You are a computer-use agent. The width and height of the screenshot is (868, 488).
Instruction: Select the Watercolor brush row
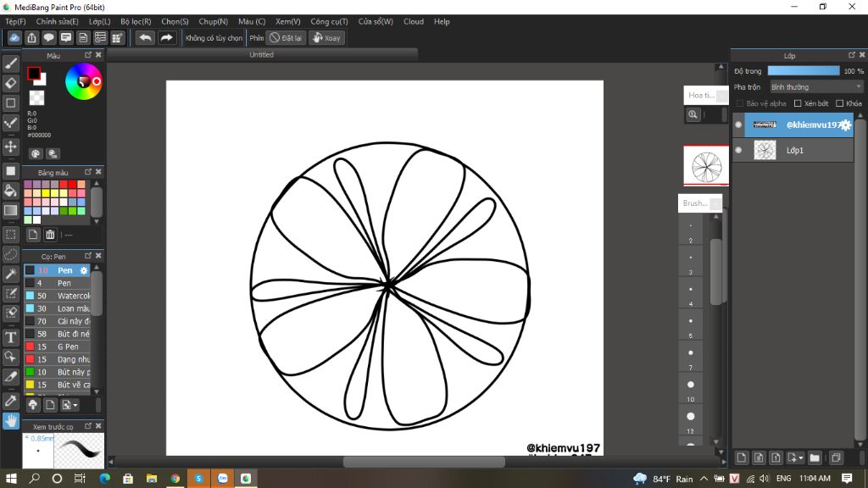(x=57, y=296)
